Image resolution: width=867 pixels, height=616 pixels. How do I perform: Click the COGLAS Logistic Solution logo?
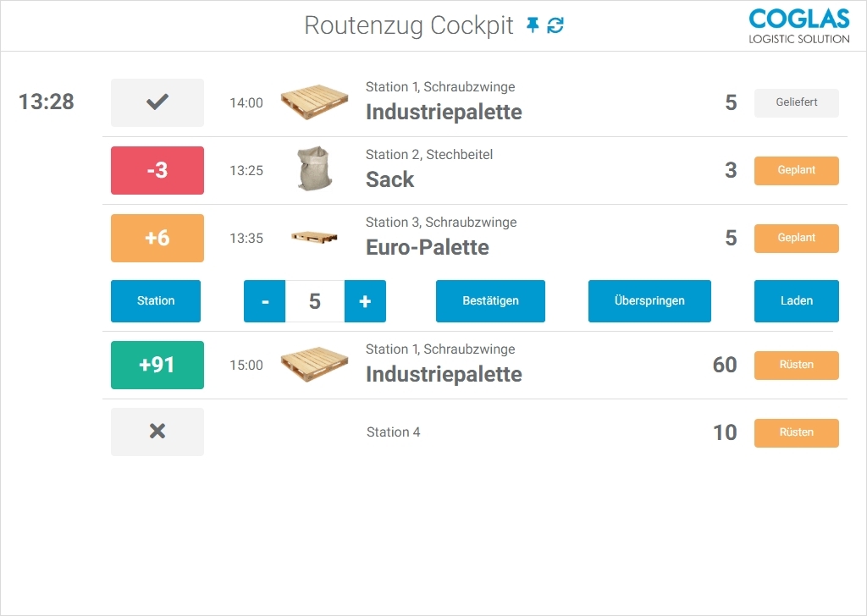pos(799,25)
